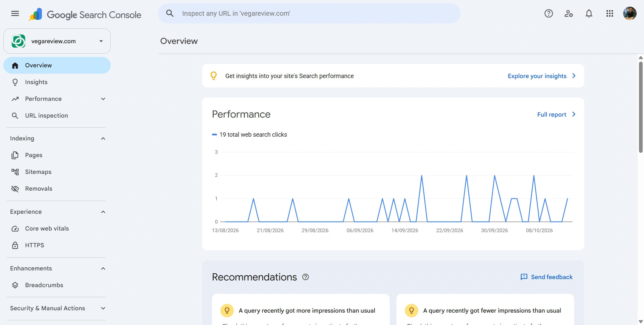Click the page vertical scrollbar thumb

click(x=641, y=107)
